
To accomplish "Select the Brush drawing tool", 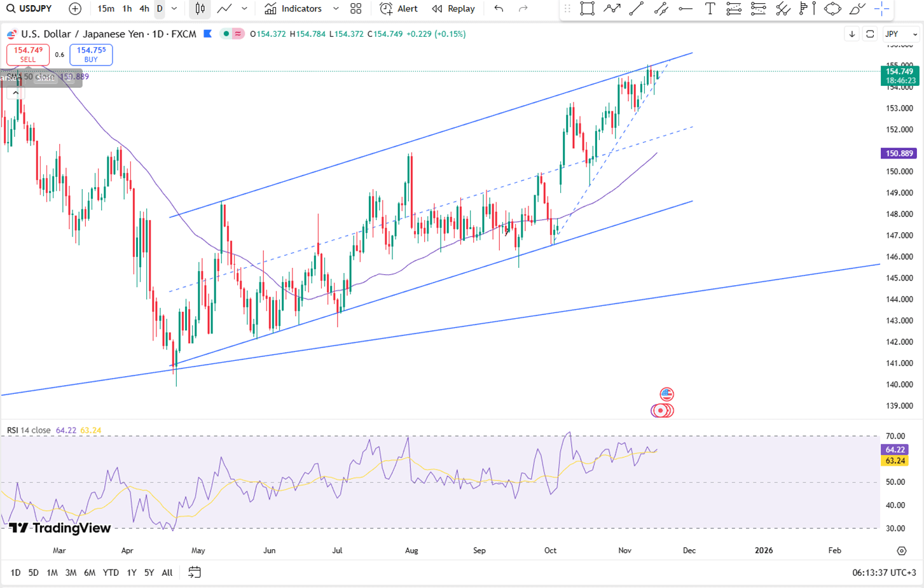I will (857, 9).
